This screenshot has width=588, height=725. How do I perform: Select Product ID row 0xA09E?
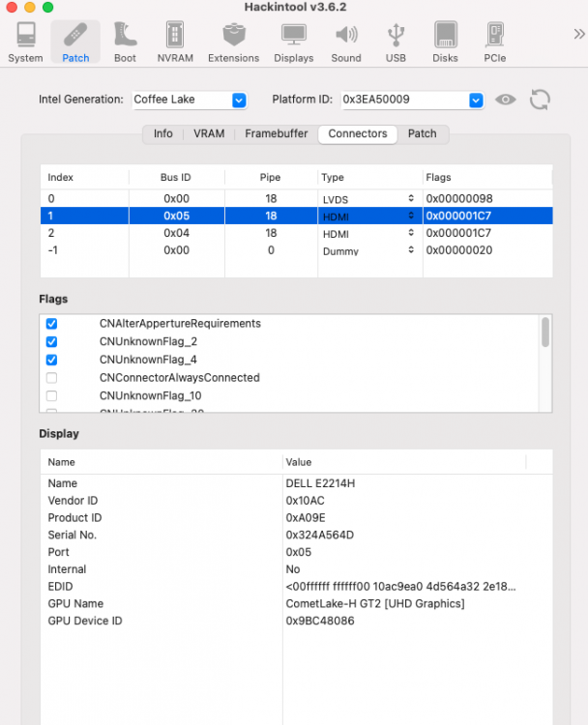[296, 518]
